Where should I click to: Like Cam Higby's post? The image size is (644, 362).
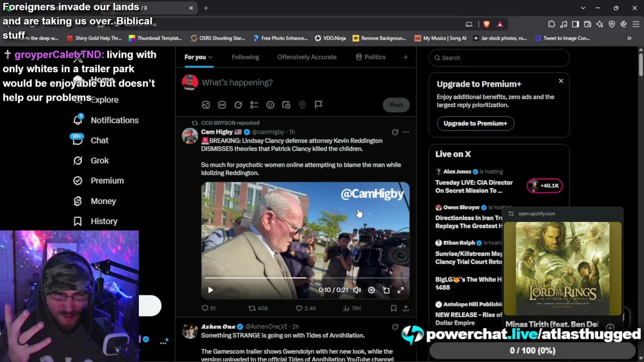(305, 308)
